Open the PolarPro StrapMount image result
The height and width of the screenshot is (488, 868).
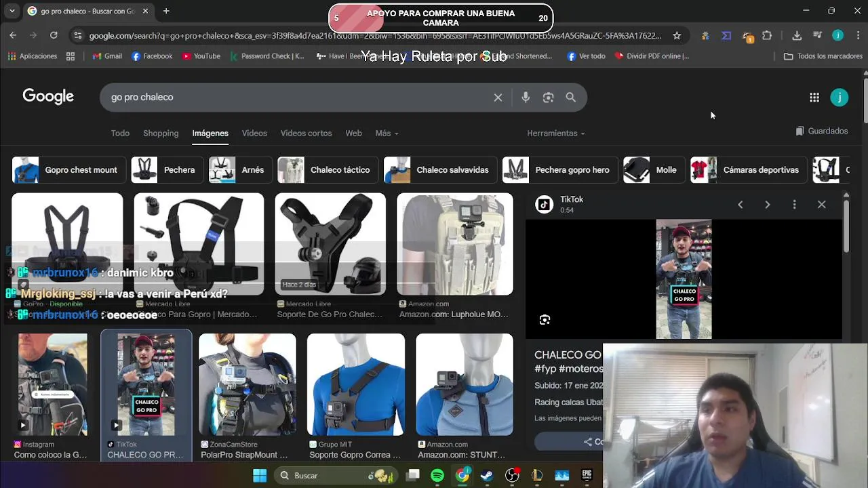pos(248,384)
